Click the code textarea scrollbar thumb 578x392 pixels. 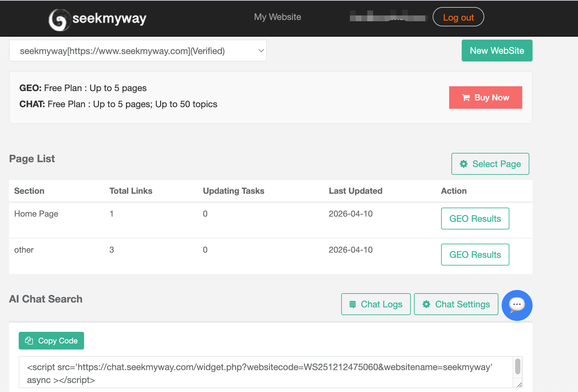tap(518, 366)
